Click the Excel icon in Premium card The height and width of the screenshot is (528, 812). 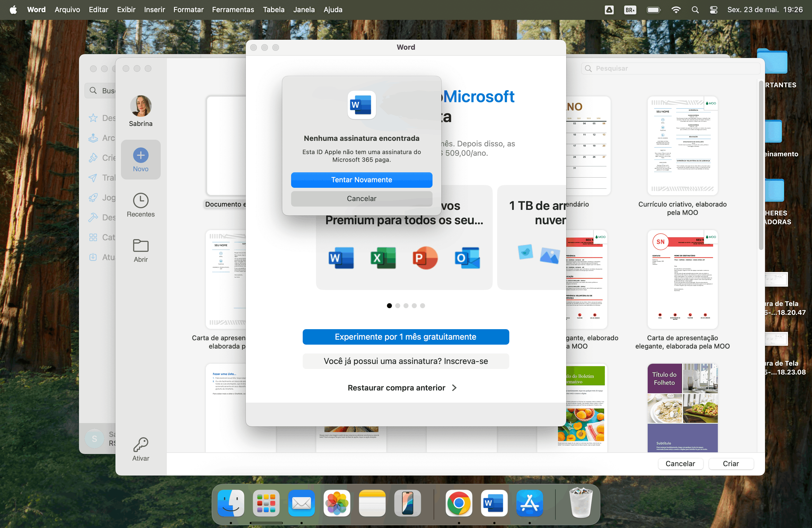(x=383, y=258)
